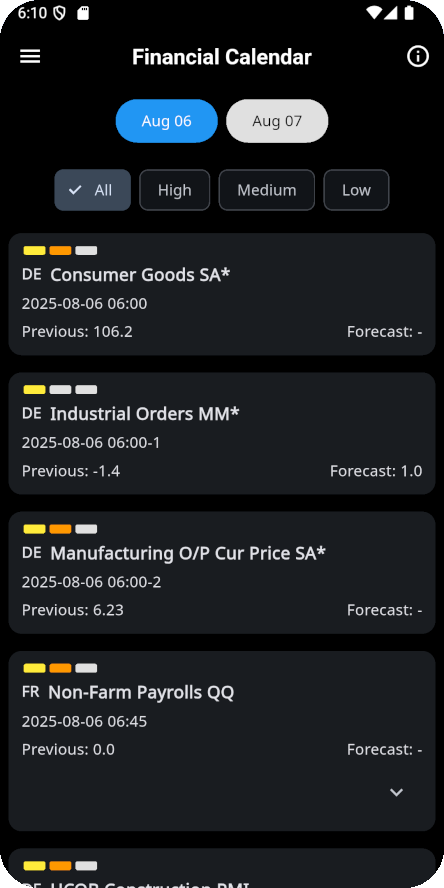This screenshot has width=444, height=888.
Task: Select the All filter chip
Action: 92,190
